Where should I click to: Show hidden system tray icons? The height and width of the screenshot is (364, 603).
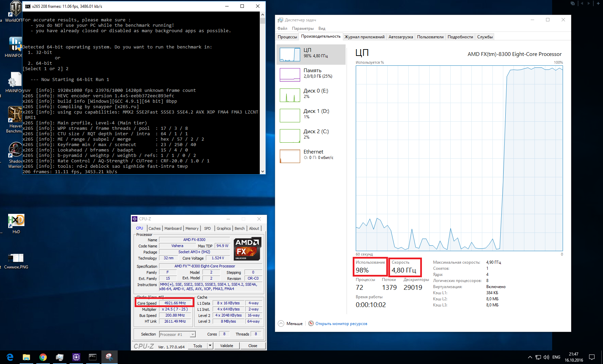tap(530, 357)
